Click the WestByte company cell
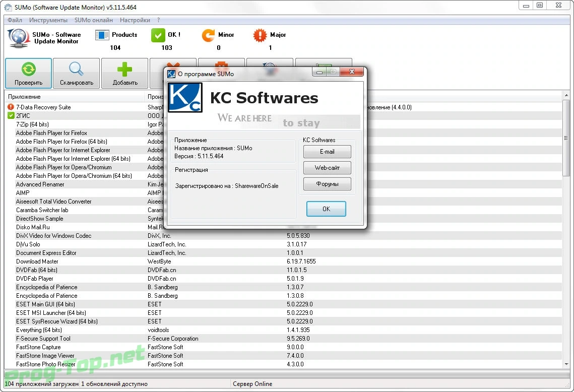Viewport: 574px width, 392px height. tap(159, 262)
